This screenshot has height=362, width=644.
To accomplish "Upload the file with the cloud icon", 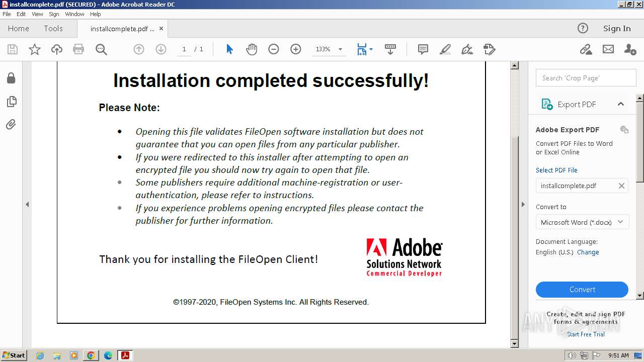I will click(57, 49).
